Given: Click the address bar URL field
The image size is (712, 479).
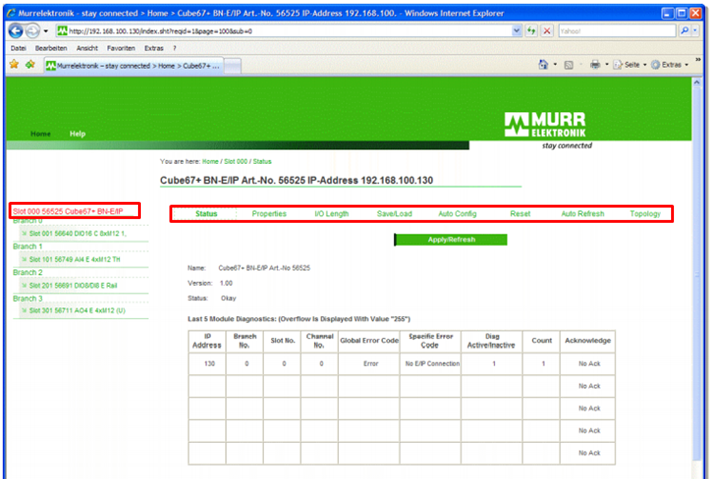Looking at the screenshot, I should point(284,31).
